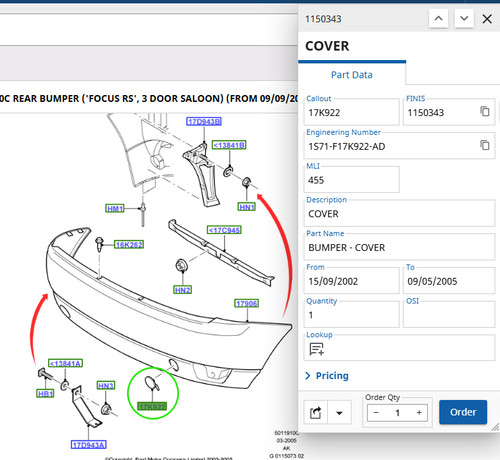Grab the panel resize handle at corner
The width and height of the screenshot is (500, 460).
(x=495, y=427)
